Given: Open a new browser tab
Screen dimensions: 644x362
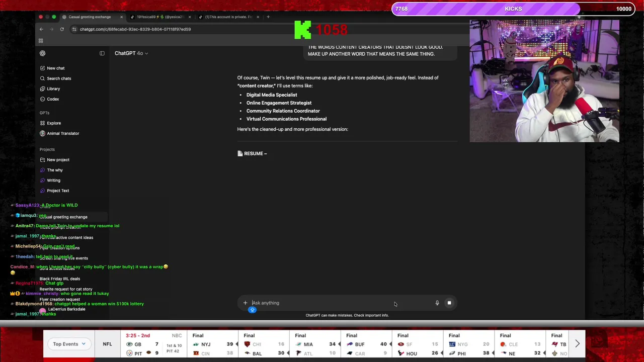Looking at the screenshot, I should 268,17.
